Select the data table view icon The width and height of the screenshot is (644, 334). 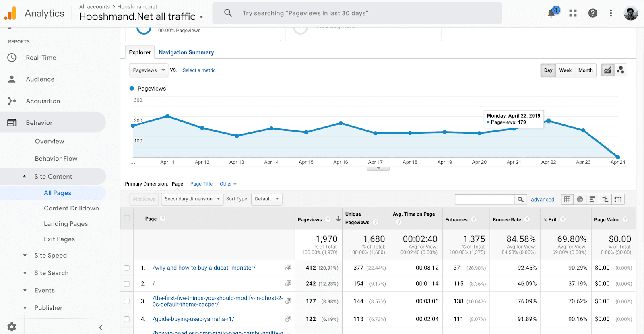pyautogui.click(x=567, y=199)
